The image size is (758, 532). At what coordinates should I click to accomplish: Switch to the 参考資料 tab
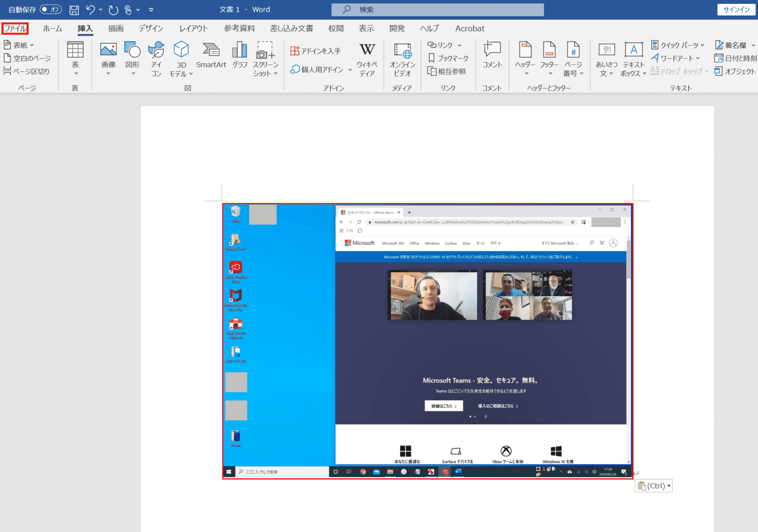[240, 29]
